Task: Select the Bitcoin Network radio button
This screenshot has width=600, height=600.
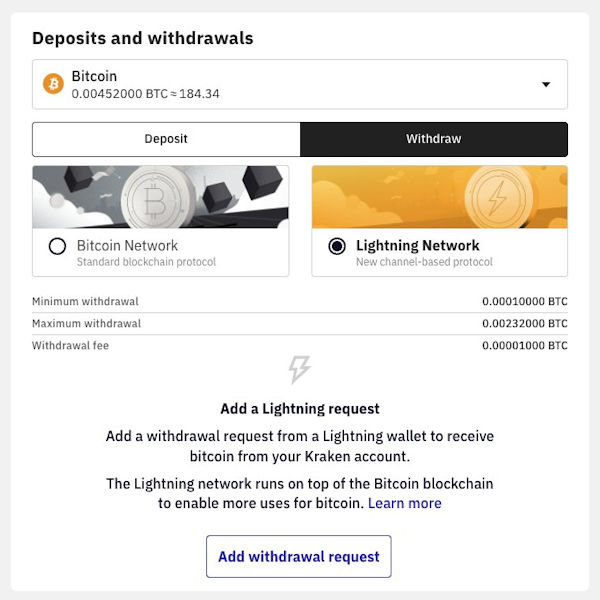Action: [x=57, y=246]
